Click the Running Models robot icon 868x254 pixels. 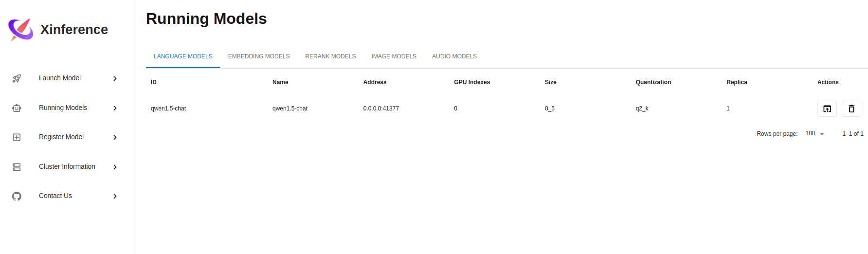(17, 108)
